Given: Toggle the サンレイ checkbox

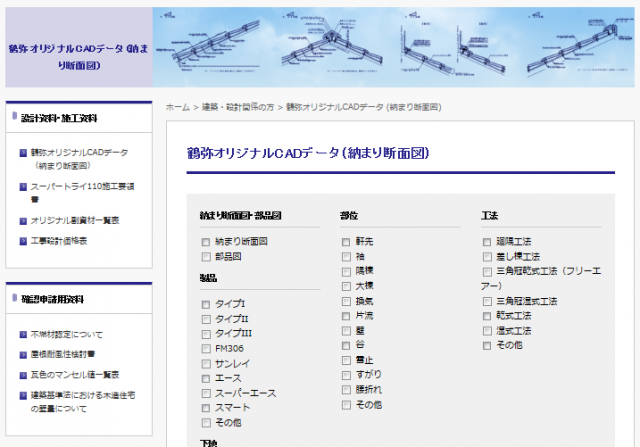Looking at the screenshot, I should point(206,364).
